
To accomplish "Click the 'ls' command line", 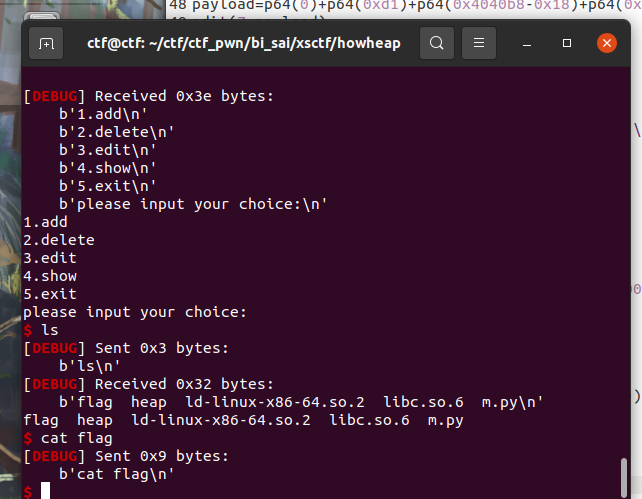I will coord(41,330).
